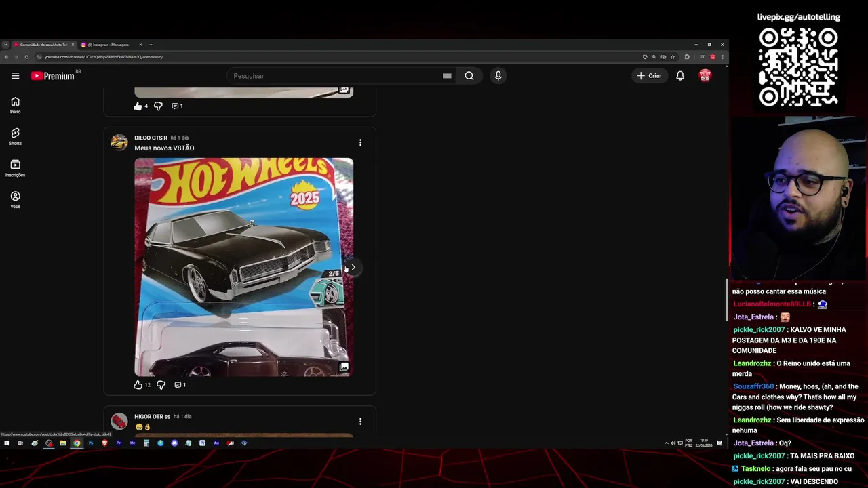Click the address bar URL
Image resolution: width=868 pixels, height=488 pixels.
tap(104, 57)
